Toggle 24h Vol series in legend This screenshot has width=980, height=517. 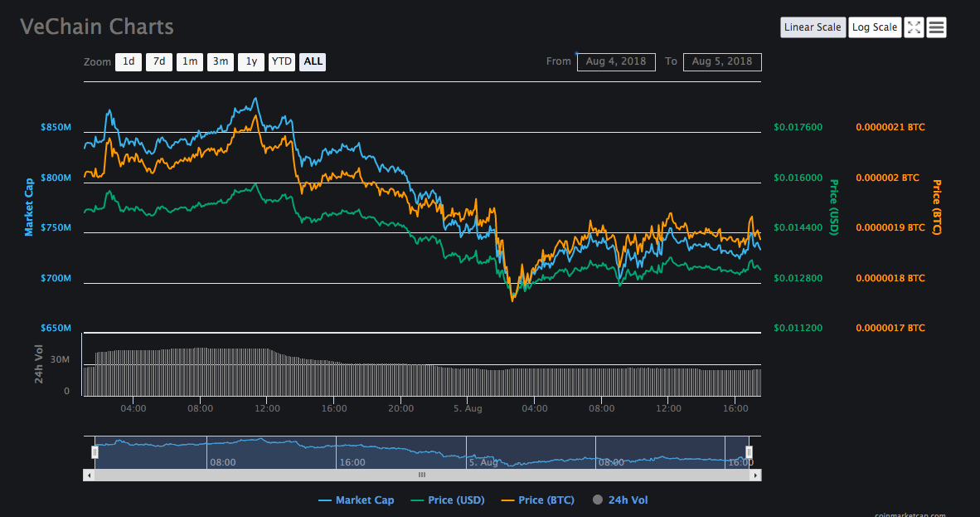click(620, 500)
